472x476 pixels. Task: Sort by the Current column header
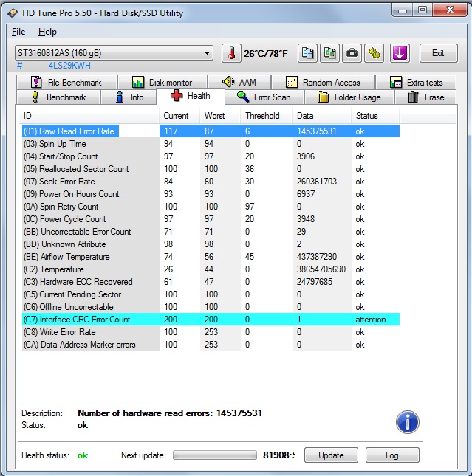[x=179, y=116]
